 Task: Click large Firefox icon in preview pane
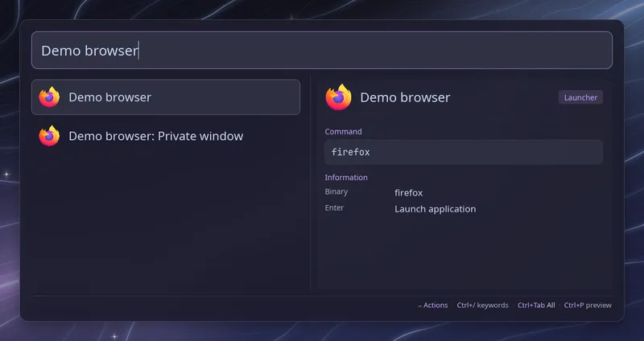pos(338,97)
